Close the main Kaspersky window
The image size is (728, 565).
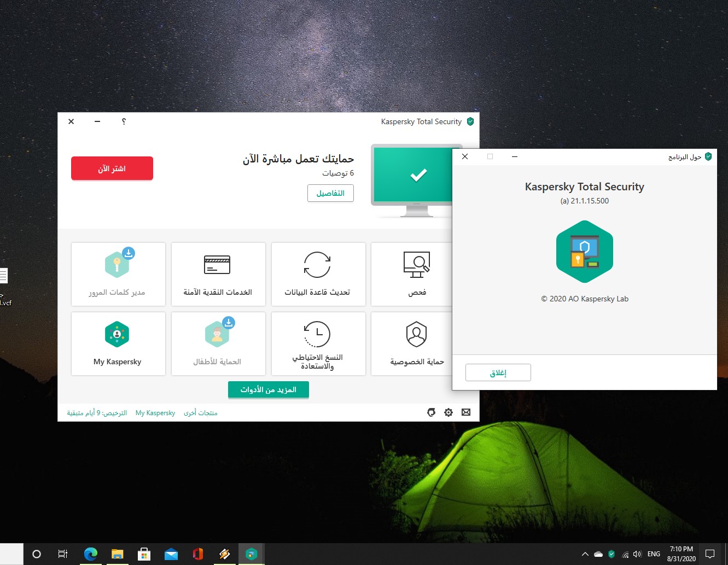click(71, 121)
